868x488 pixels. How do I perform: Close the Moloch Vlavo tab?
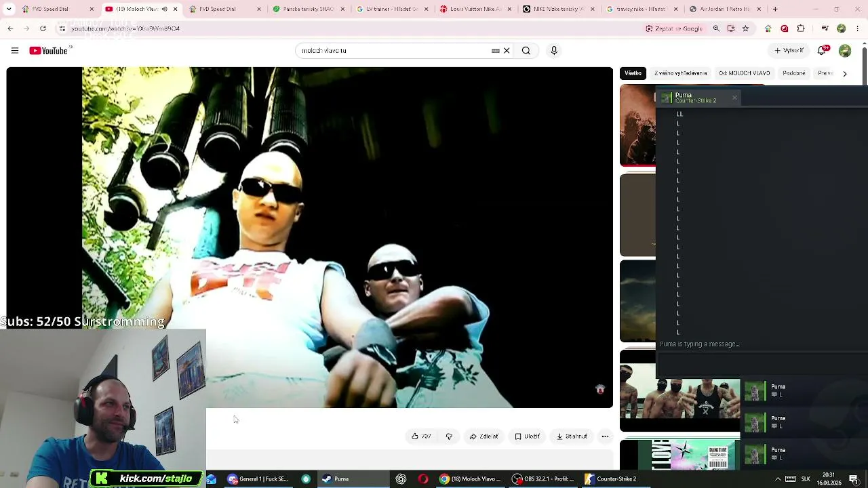(175, 9)
